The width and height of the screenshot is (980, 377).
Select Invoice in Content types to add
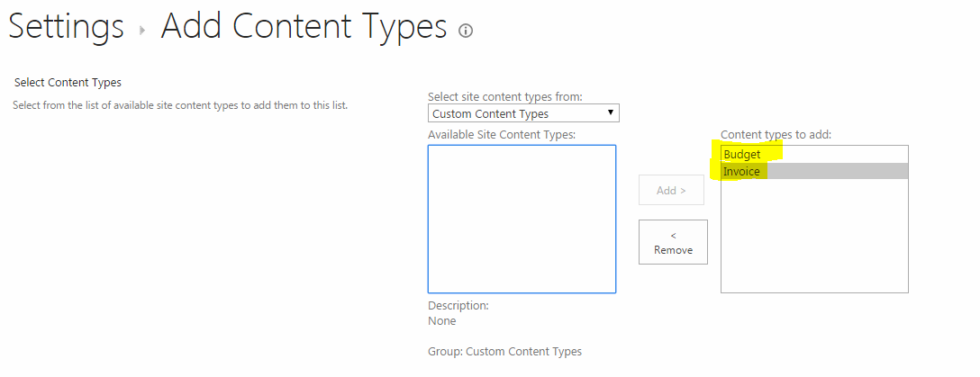tap(742, 171)
